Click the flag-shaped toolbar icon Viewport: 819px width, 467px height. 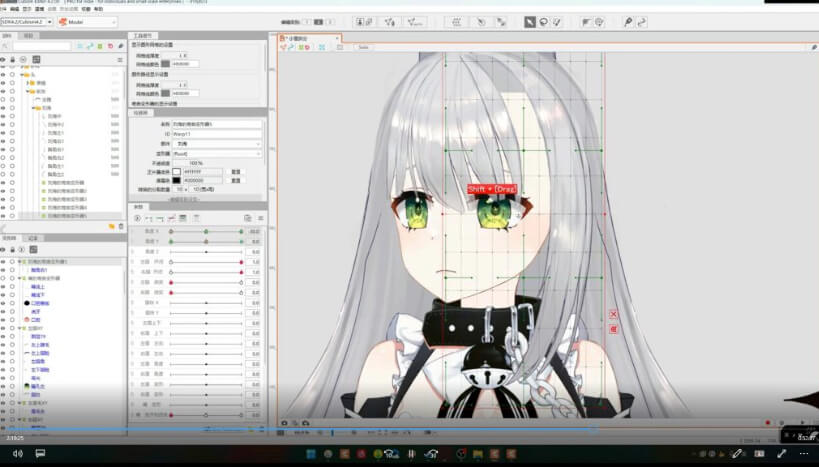point(586,22)
